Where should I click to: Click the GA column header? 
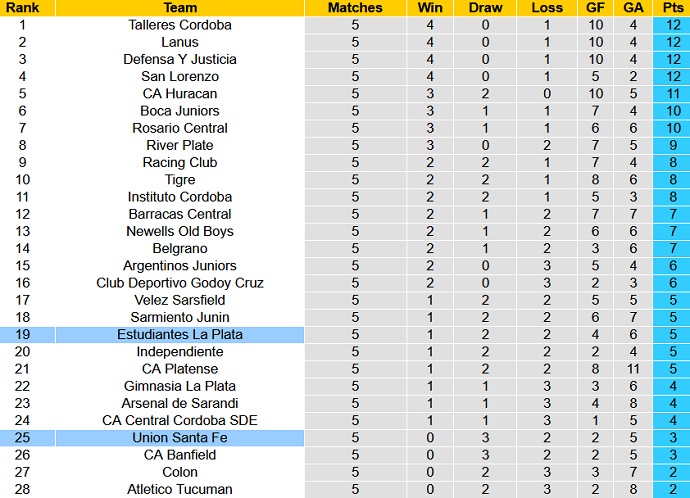pyautogui.click(x=633, y=7)
